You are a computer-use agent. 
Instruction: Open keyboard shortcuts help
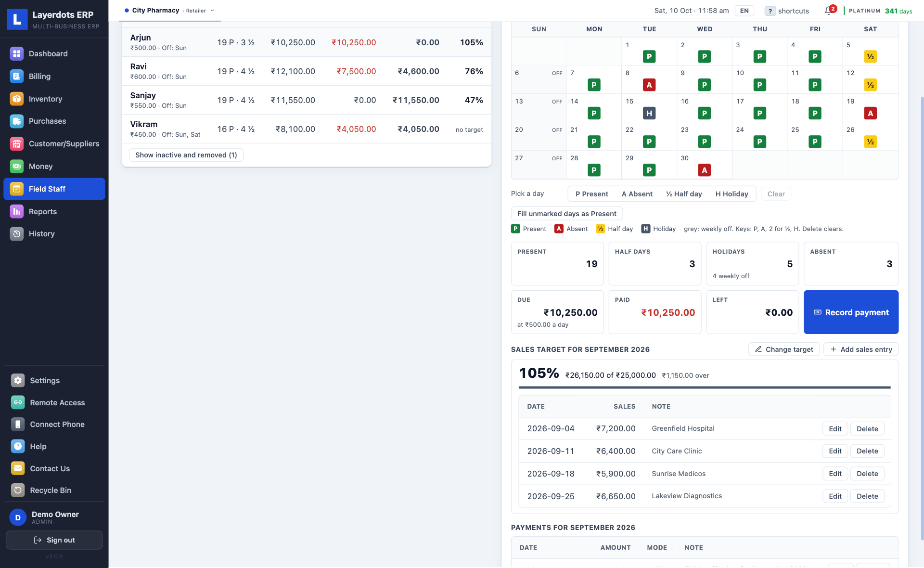pos(786,11)
